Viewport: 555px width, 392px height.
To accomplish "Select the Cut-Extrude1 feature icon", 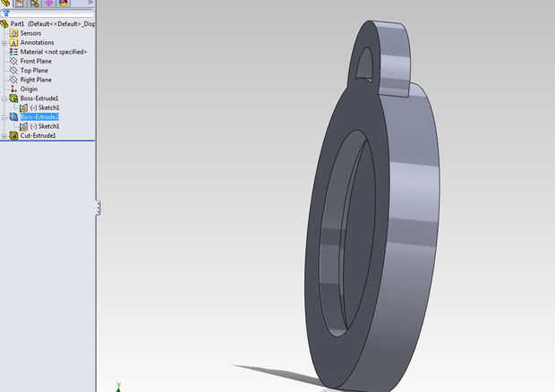I will [13, 135].
